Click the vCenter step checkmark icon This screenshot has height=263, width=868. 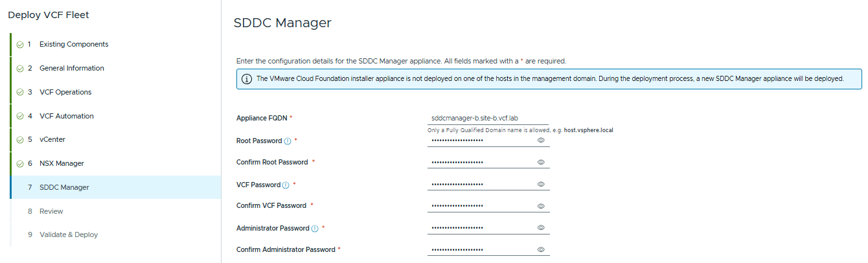[20, 139]
